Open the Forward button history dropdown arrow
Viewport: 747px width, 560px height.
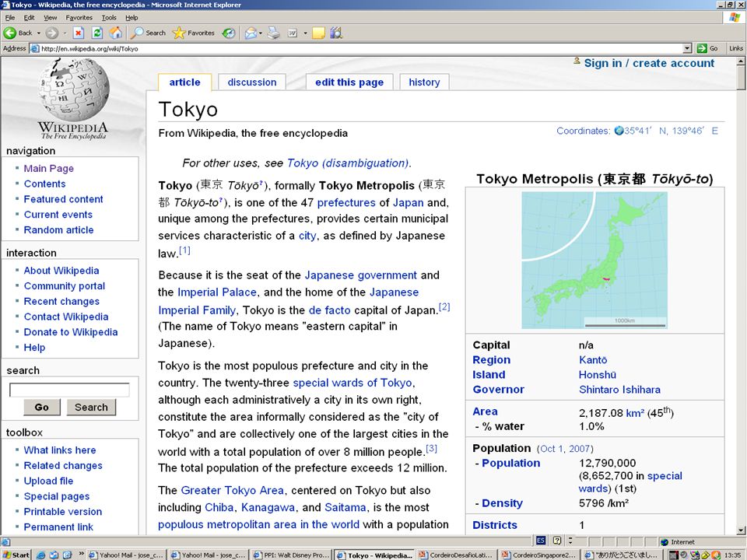tap(65, 33)
